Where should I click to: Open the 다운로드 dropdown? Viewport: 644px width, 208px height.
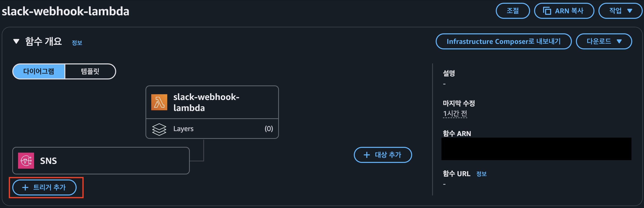click(604, 41)
